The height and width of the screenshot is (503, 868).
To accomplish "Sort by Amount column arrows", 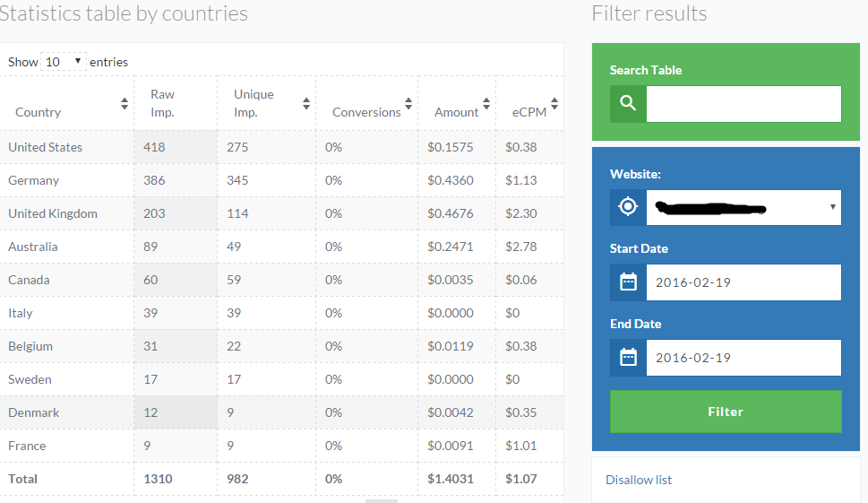I will click(486, 104).
